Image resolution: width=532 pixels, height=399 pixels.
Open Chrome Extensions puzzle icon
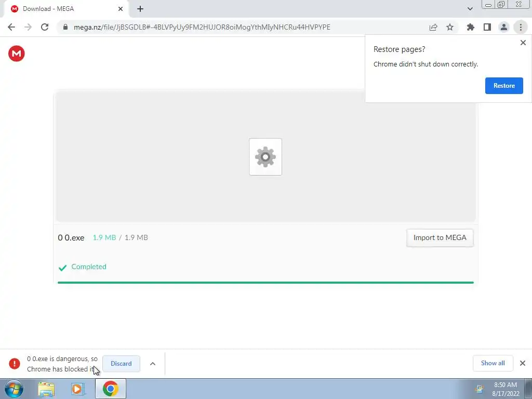tap(471, 27)
